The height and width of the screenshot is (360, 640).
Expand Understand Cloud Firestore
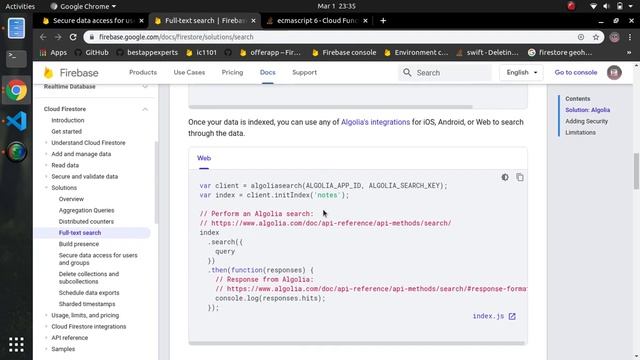88,143
